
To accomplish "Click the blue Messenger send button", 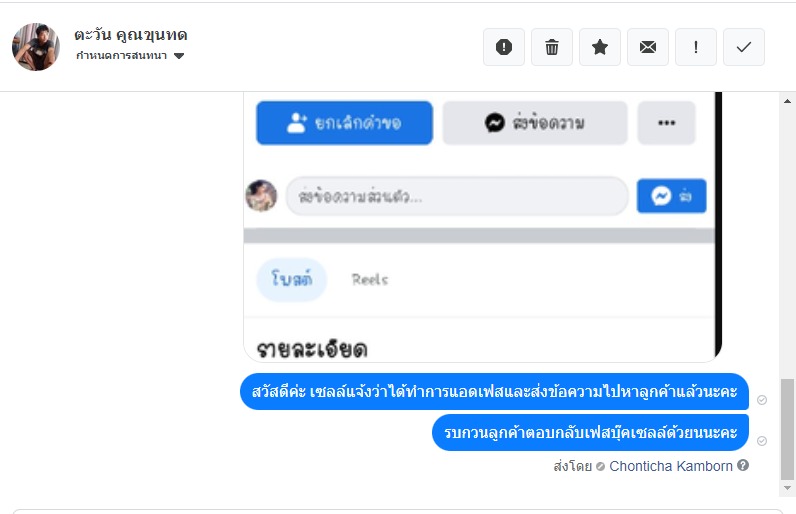I will pos(671,196).
